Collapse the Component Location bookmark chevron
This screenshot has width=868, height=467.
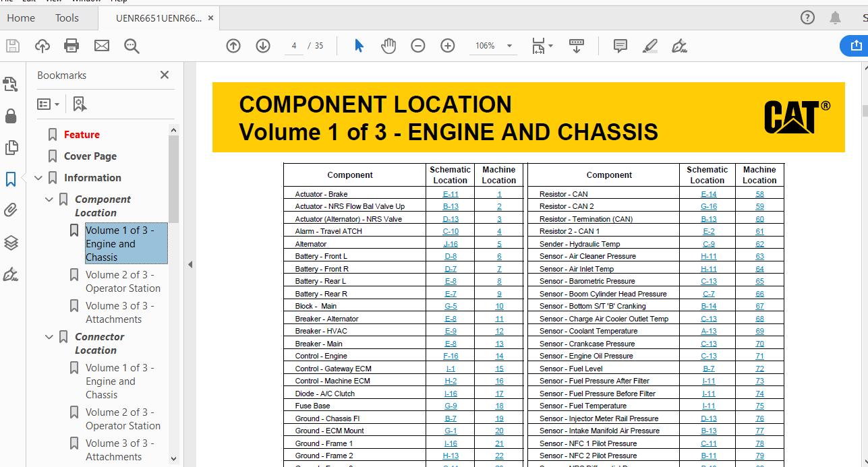[x=49, y=199]
